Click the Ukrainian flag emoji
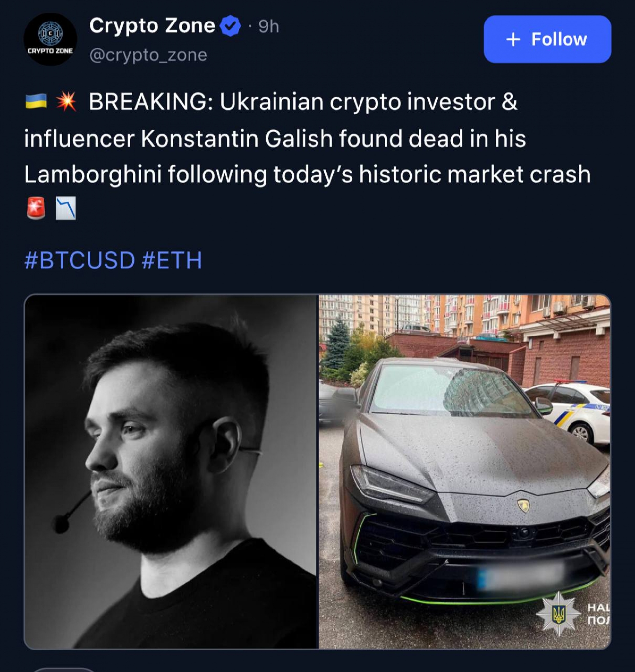This screenshot has height=672, width=635. click(x=36, y=101)
